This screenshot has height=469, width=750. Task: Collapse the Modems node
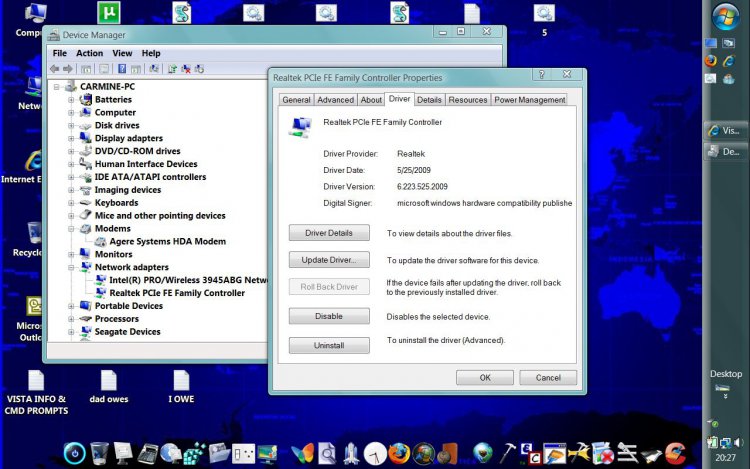71,229
